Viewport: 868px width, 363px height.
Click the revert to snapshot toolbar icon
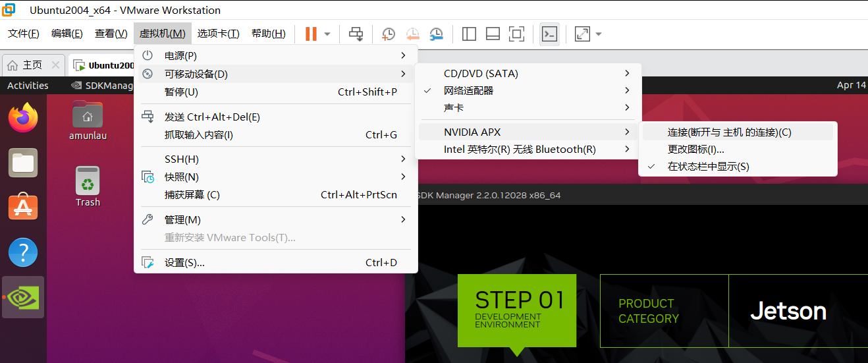[413, 34]
